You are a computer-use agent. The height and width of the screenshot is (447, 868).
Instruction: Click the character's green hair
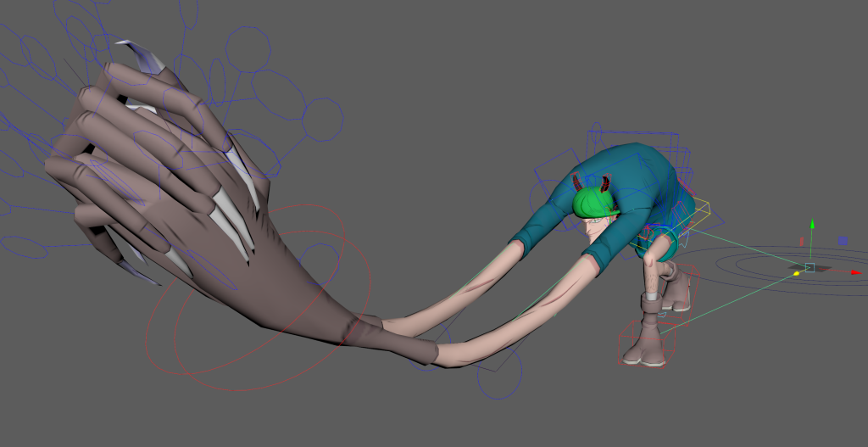pos(594,204)
